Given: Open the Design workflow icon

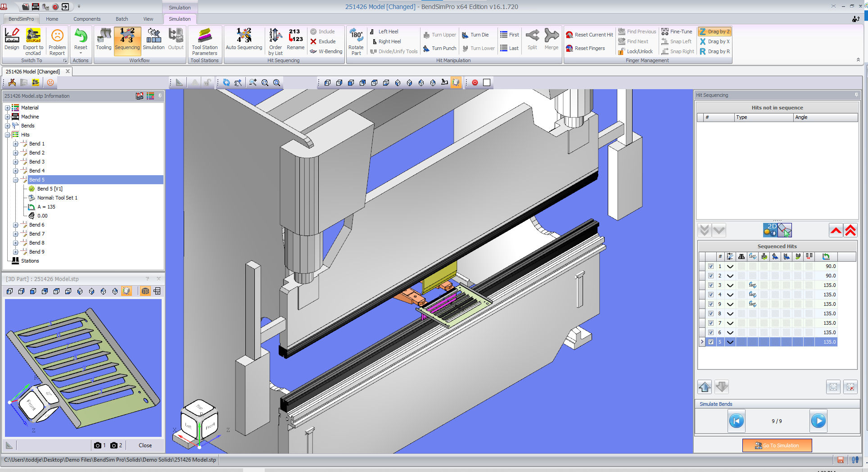Looking at the screenshot, I should tap(12, 39).
